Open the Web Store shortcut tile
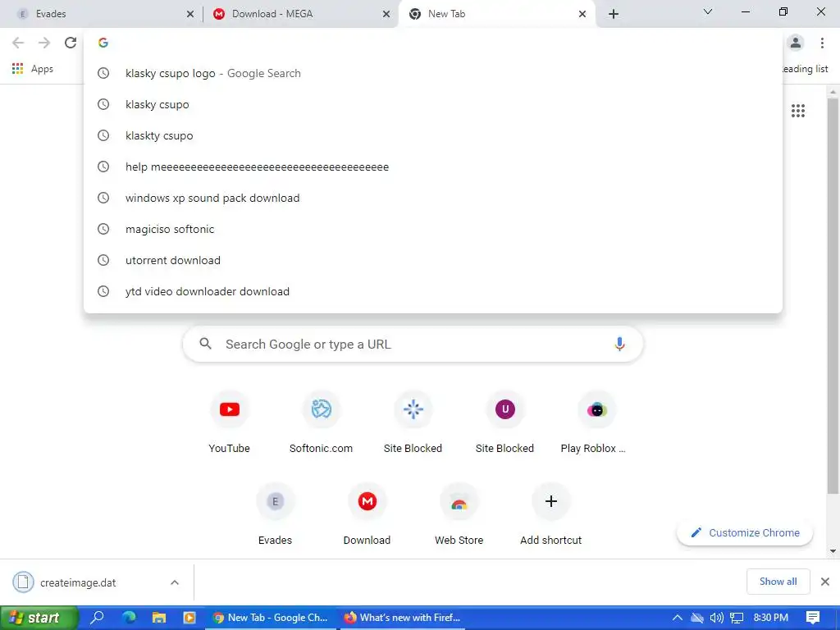 [459, 515]
